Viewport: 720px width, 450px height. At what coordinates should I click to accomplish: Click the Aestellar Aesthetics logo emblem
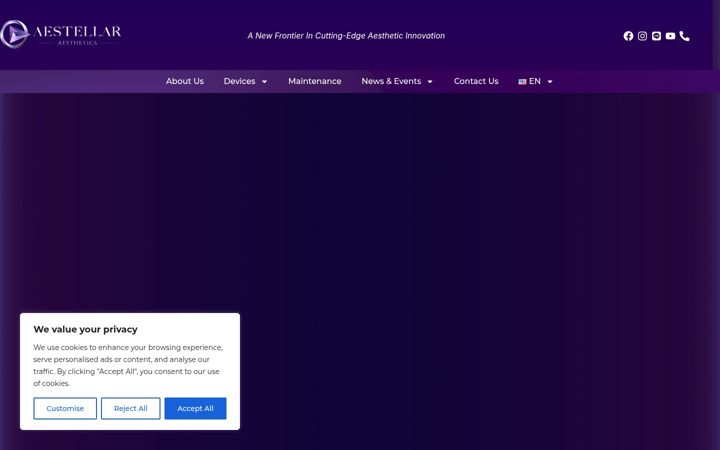click(x=14, y=34)
